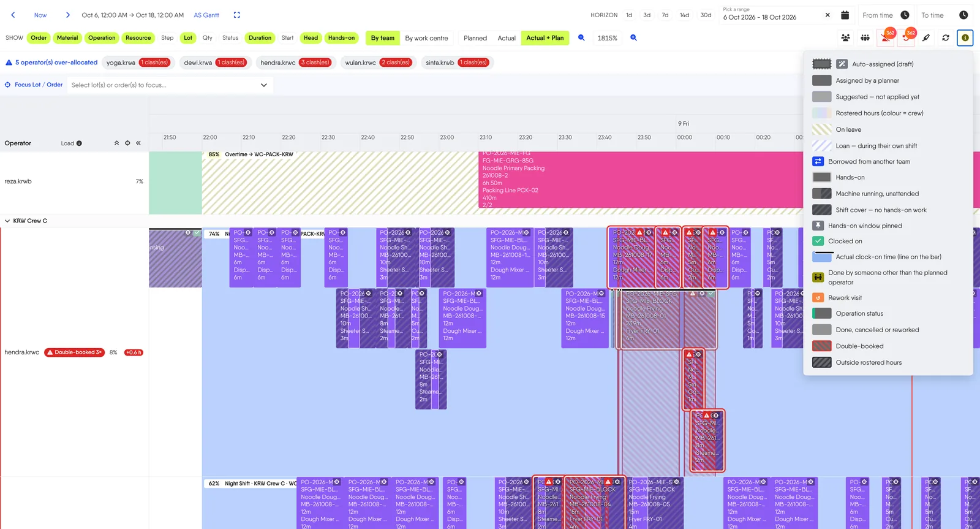980x529 pixels.
Task: Go to the previous date range arrow
Action: click(x=13, y=15)
